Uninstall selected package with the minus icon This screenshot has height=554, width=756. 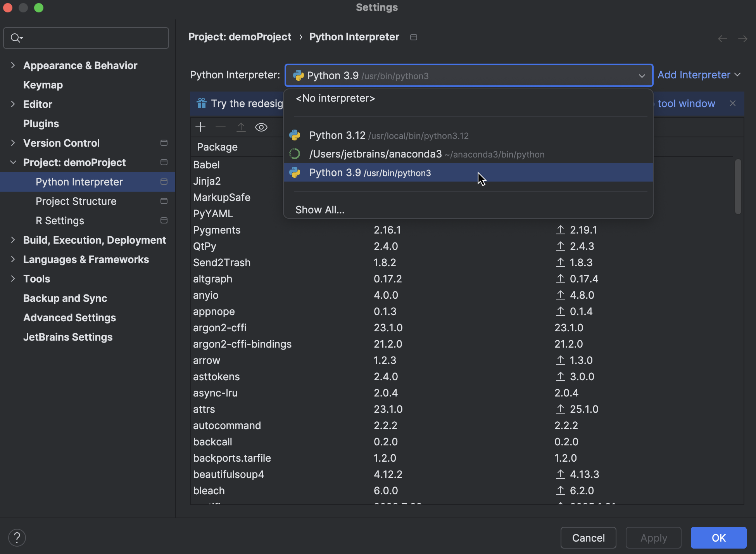221,127
